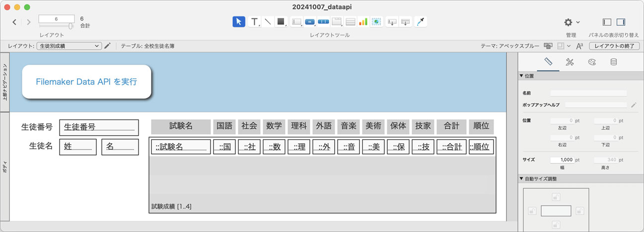644x232 pixels.
Task: Select the Tab Control tool
Action: point(337,21)
